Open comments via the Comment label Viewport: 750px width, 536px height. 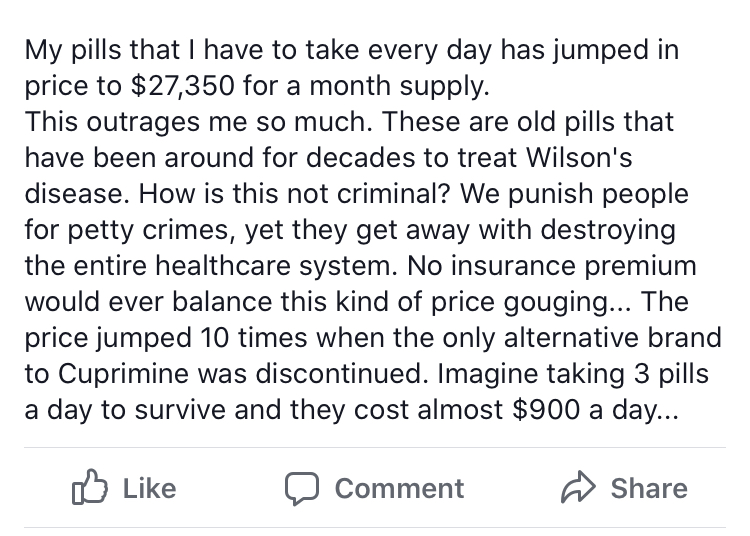(x=399, y=488)
